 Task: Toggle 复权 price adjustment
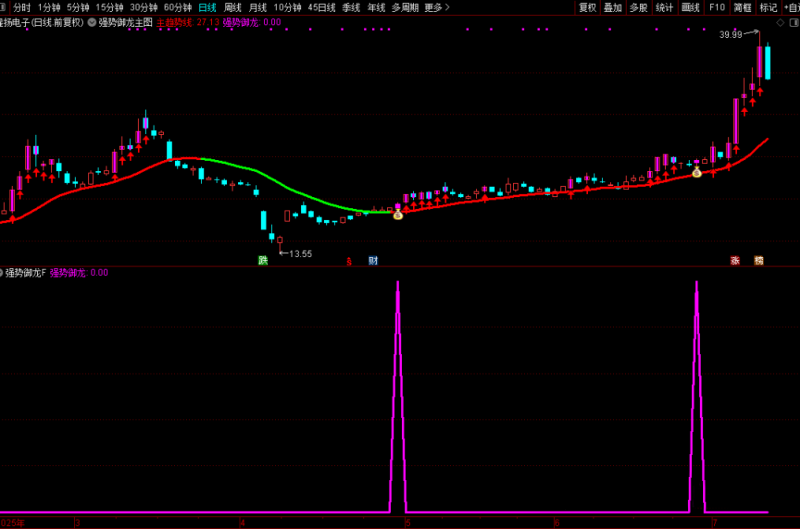point(588,7)
